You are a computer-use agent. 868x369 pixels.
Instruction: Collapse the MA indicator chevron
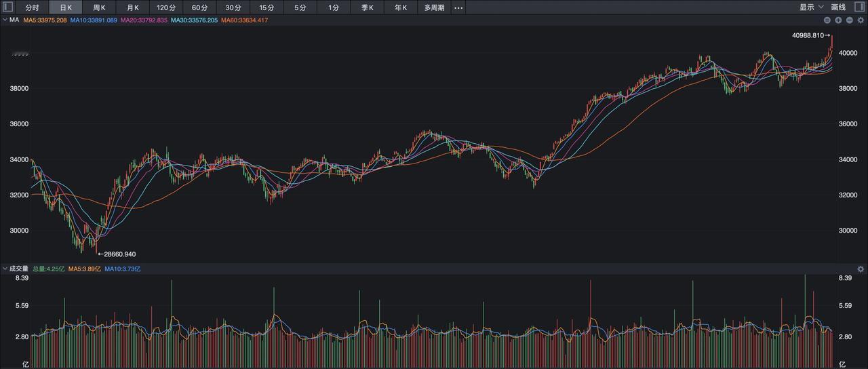pos(5,20)
